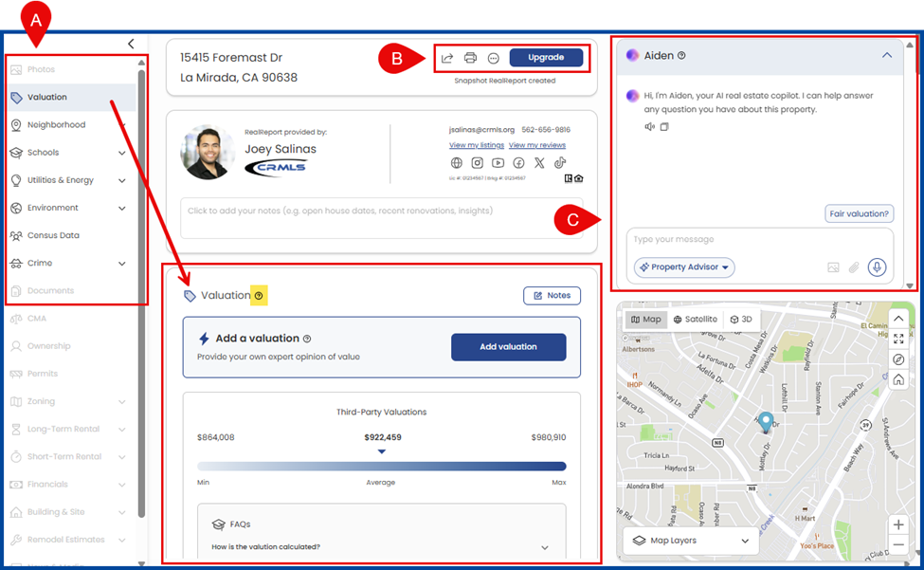The image size is (924, 570).
Task: Open the Map Layers dropdown
Action: pos(689,541)
